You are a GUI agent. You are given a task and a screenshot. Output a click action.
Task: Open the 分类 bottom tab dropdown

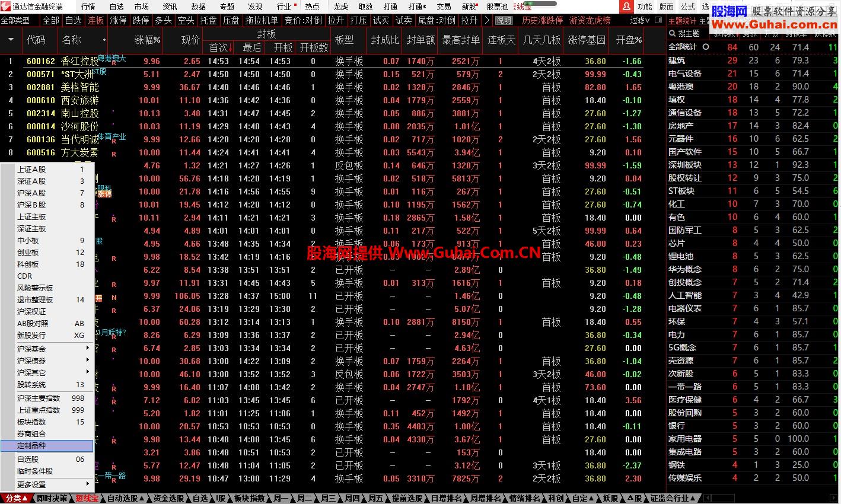[x=16, y=498]
